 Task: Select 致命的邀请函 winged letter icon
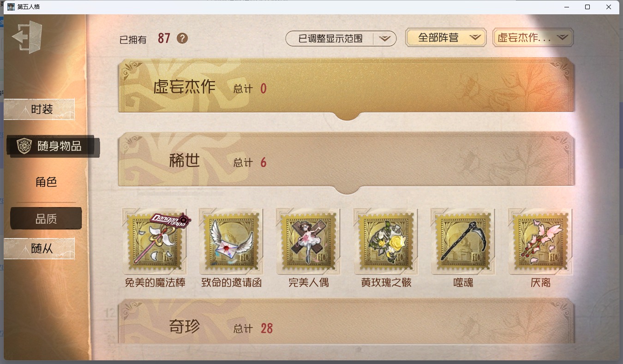[x=232, y=241]
